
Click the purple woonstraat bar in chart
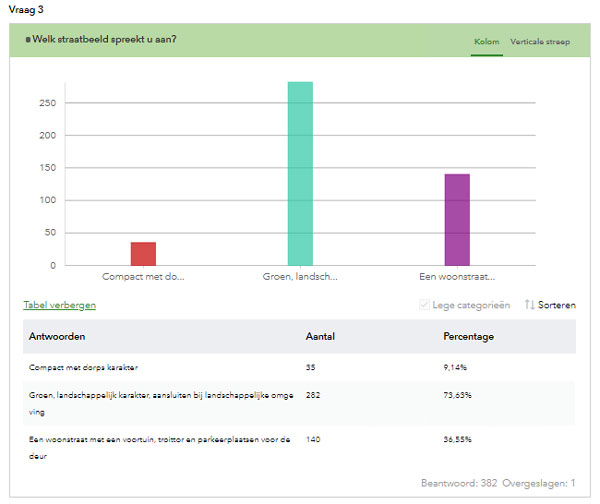click(457, 220)
